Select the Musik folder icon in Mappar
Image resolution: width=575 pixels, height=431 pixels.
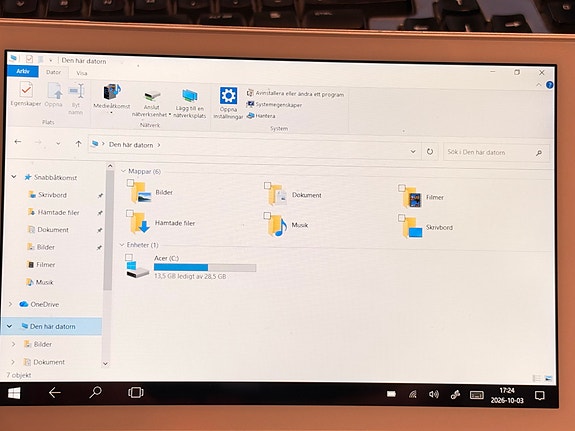point(277,226)
